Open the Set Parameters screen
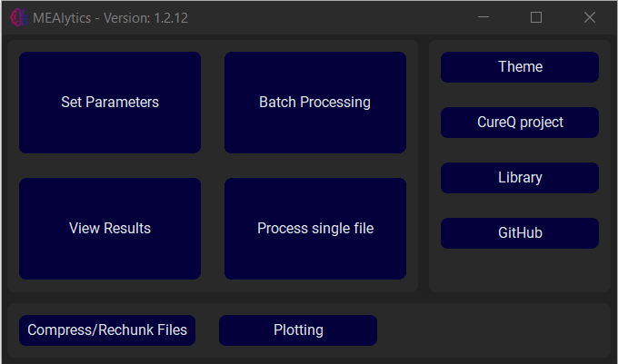618x364 pixels. click(x=110, y=103)
